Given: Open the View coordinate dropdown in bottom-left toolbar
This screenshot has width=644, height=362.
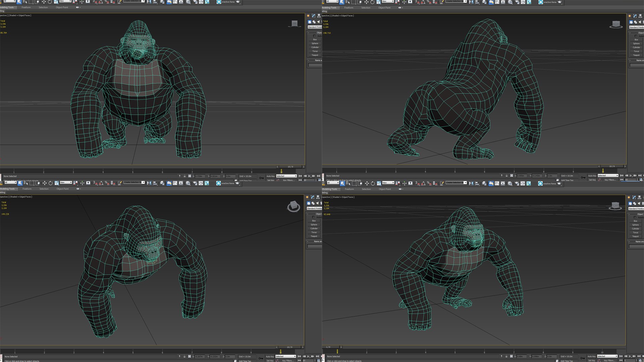Looking at the screenshot, I should pos(66,183).
